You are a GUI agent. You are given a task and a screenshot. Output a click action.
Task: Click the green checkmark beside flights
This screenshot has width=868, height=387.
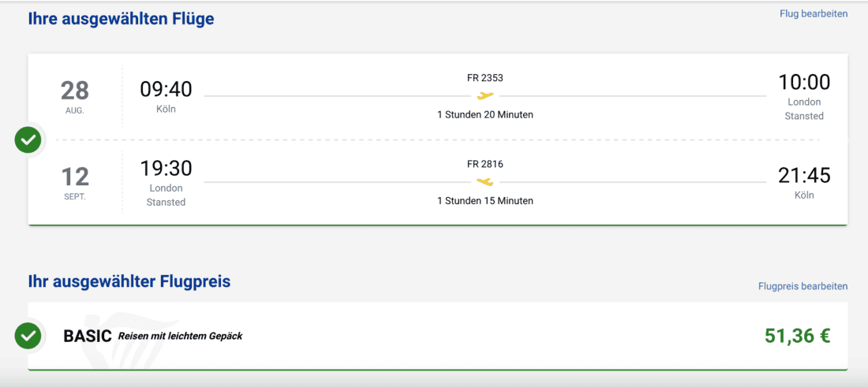[x=28, y=141]
